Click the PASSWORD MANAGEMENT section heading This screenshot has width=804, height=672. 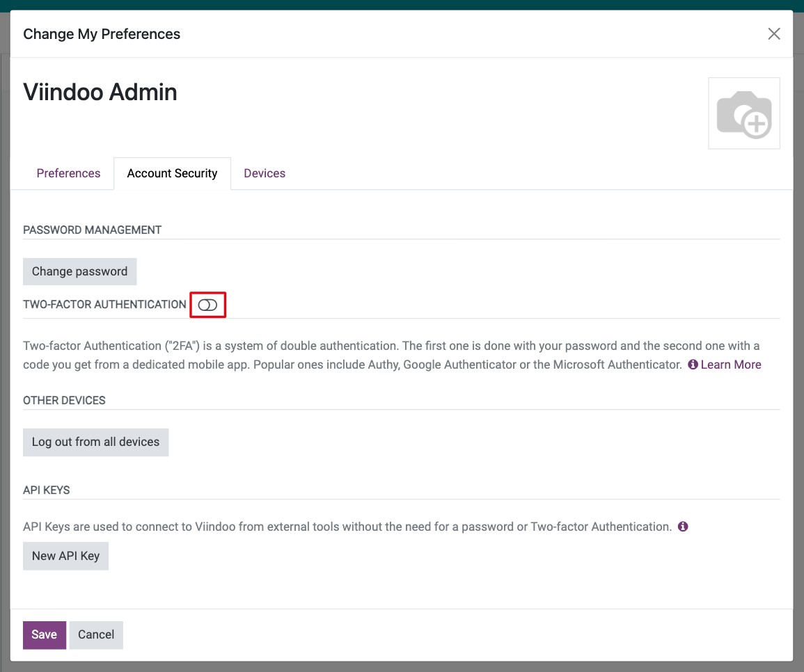(93, 230)
